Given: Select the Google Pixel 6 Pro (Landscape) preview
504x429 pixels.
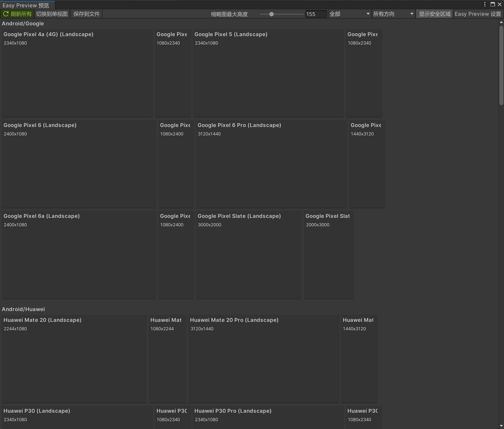Looking at the screenshot, I should tap(271, 163).
